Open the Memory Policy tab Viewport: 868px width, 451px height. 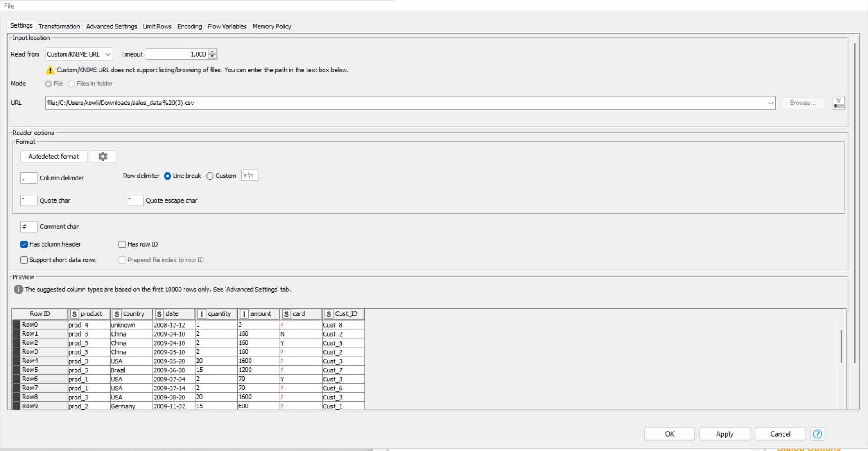tap(272, 26)
